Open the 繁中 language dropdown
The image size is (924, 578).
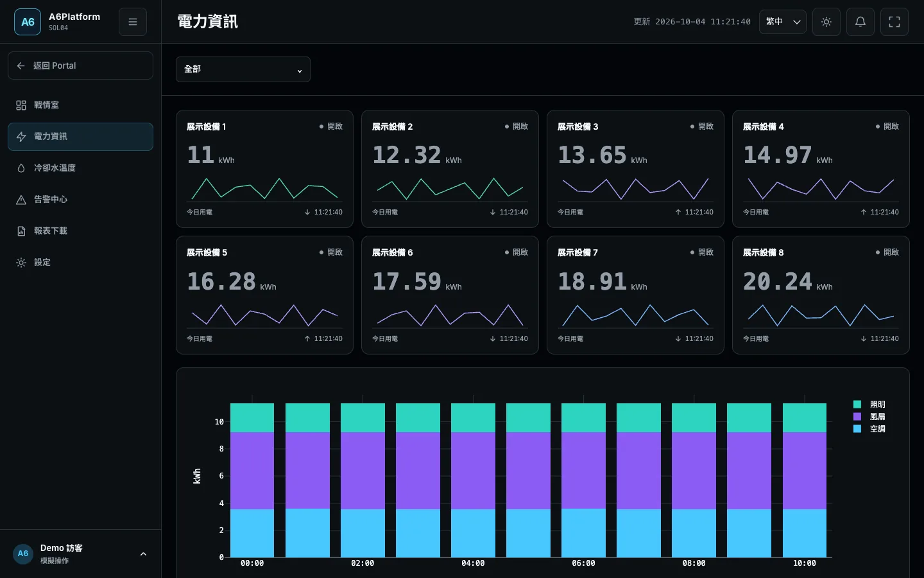[783, 22]
